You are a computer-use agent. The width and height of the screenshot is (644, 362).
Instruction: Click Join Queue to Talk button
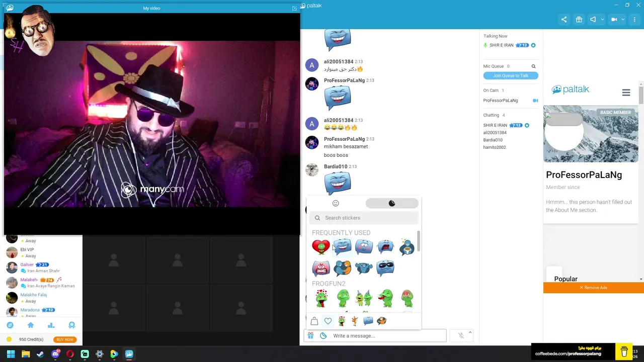point(511,75)
